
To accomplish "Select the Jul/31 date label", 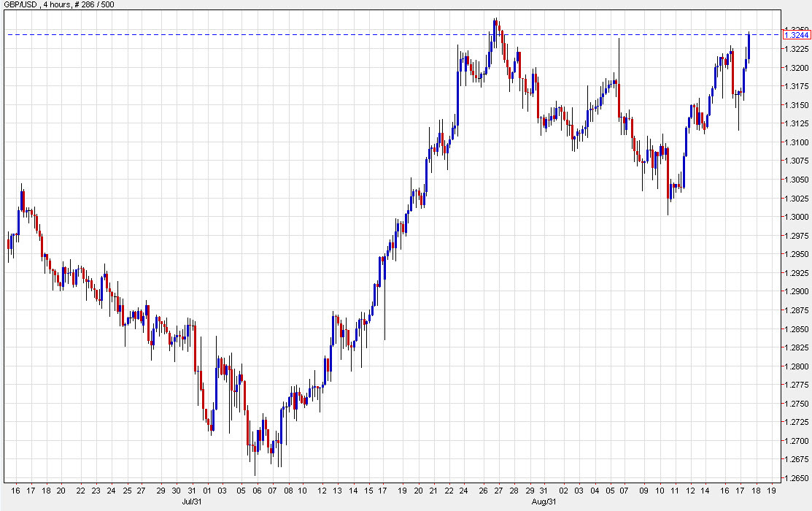I will click(190, 502).
